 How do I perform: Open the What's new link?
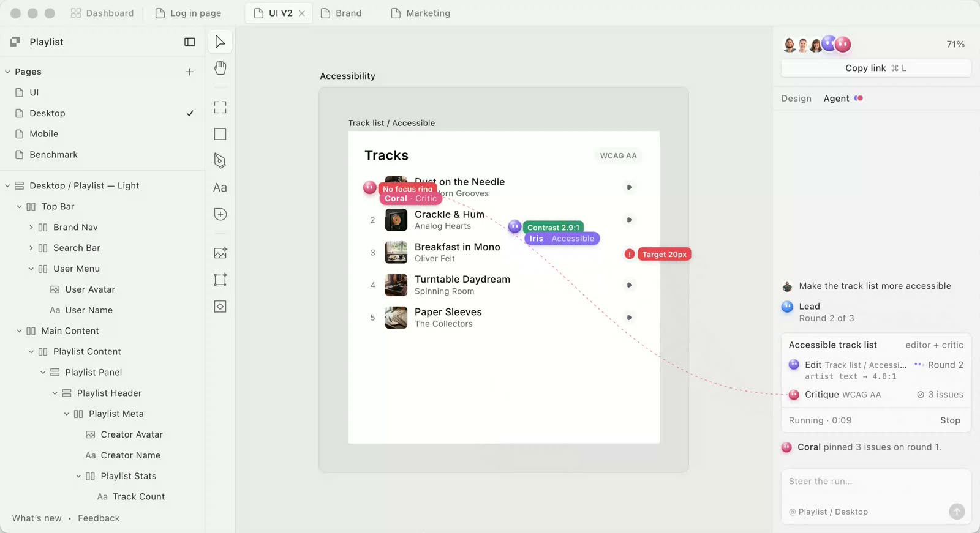(x=37, y=518)
